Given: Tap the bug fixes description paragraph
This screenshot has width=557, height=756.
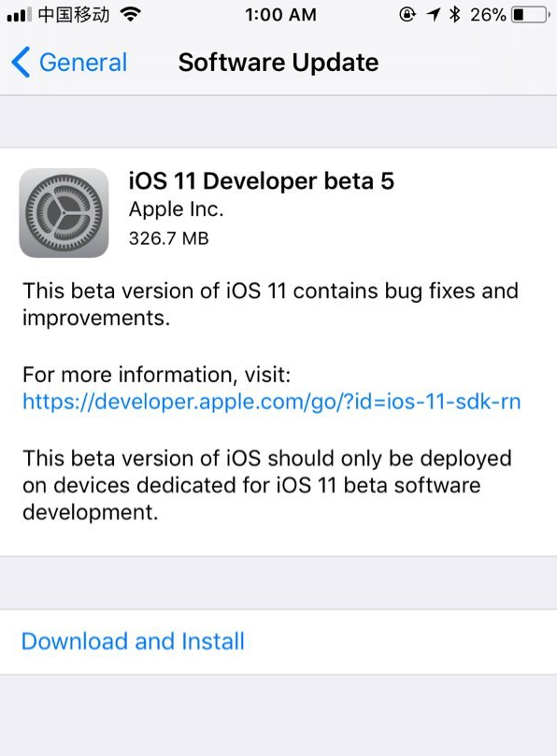Looking at the screenshot, I should [270, 305].
